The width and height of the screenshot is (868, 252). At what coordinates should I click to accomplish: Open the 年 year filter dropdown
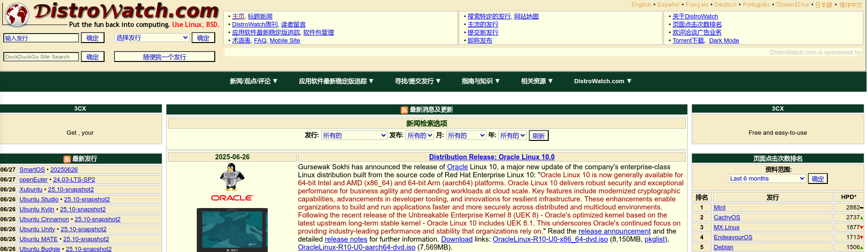pyautogui.click(x=513, y=135)
